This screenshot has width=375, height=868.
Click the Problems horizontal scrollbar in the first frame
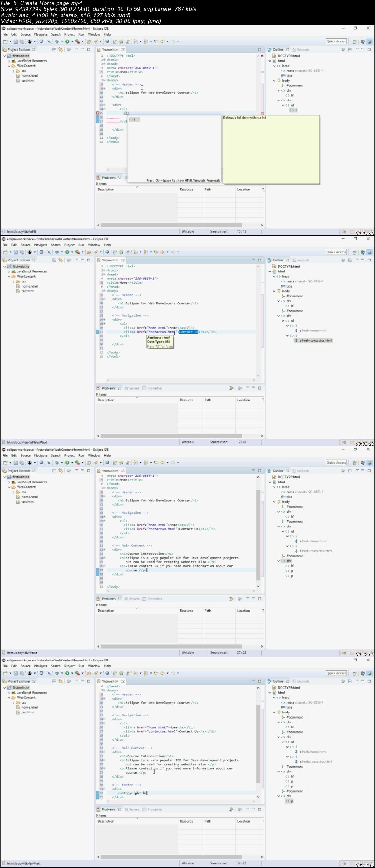point(171,225)
